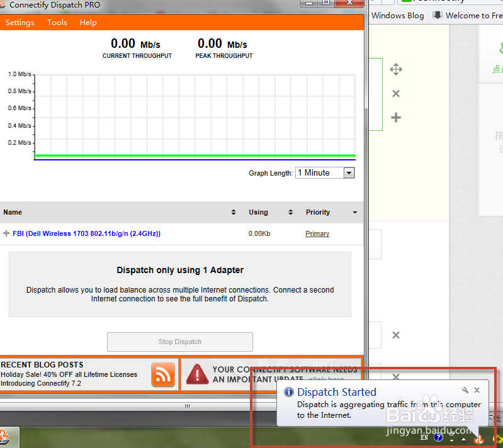
Task: Click the Dispatch Started notification title
Action: click(337, 392)
